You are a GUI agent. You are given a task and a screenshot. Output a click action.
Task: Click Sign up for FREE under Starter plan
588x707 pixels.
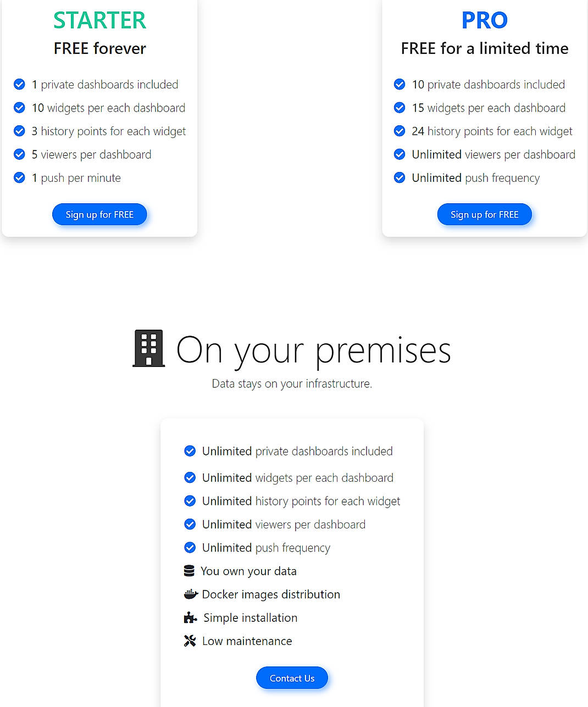point(99,214)
